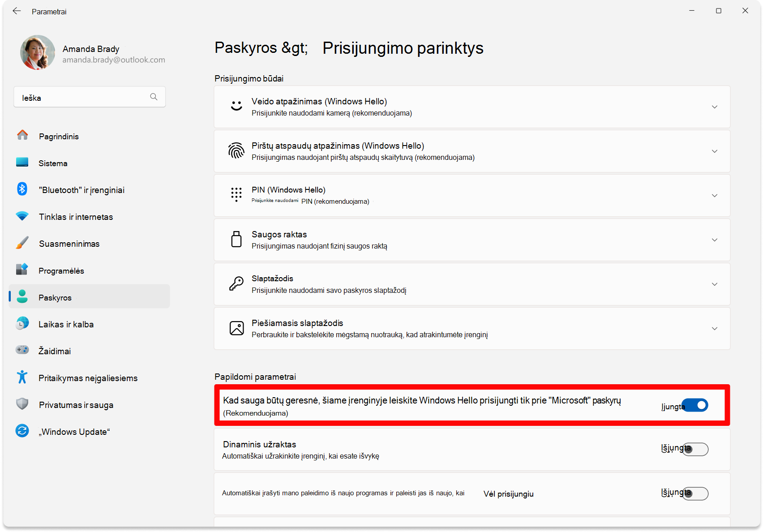This screenshot has height=532, width=763.
Task: Expand Pirštų atspaudų atpažinimas chevron
Action: pos(715,151)
